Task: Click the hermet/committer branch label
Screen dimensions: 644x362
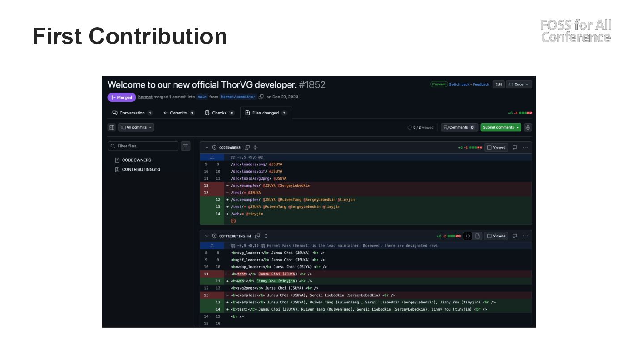Action: tap(238, 97)
